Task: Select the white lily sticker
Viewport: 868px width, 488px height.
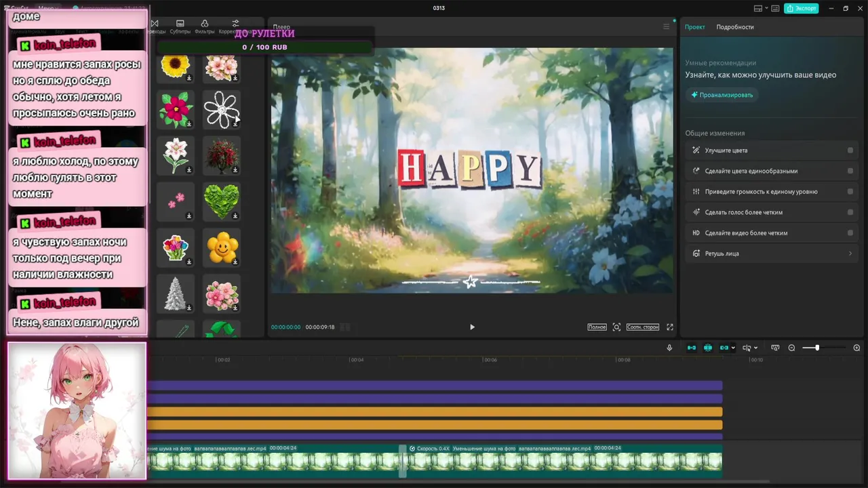Action: tap(176, 155)
